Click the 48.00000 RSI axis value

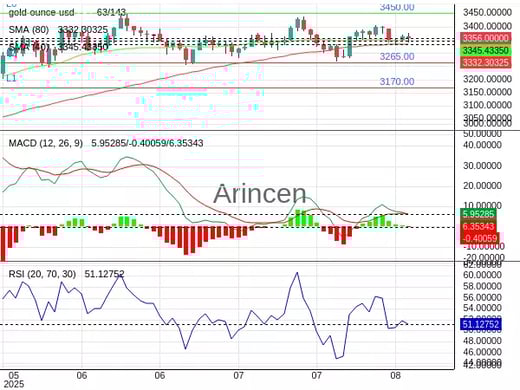482,341
